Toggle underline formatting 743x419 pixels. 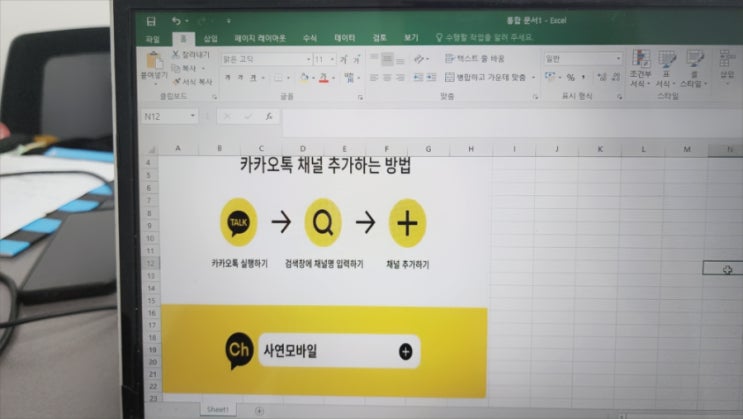(x=253, y=77)
